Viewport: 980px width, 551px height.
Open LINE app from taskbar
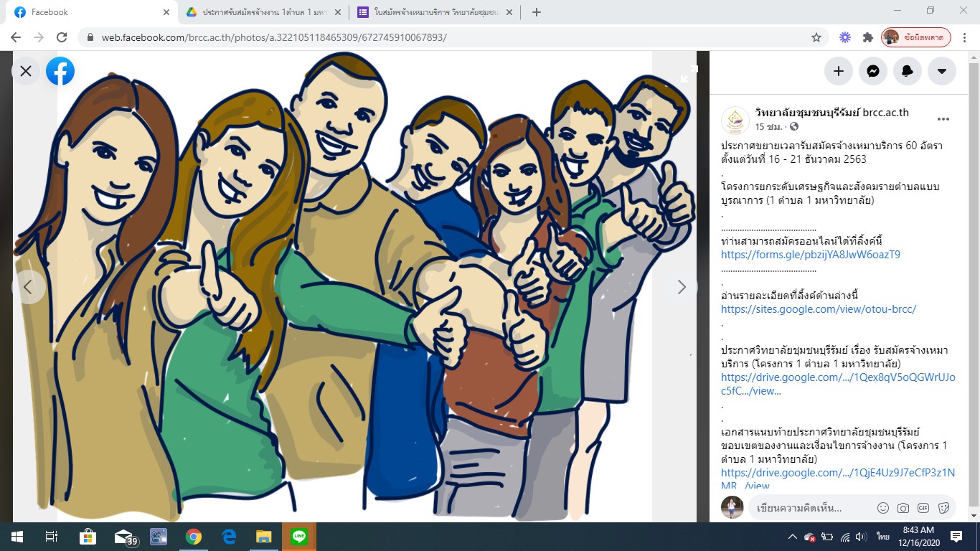point(299,537)
